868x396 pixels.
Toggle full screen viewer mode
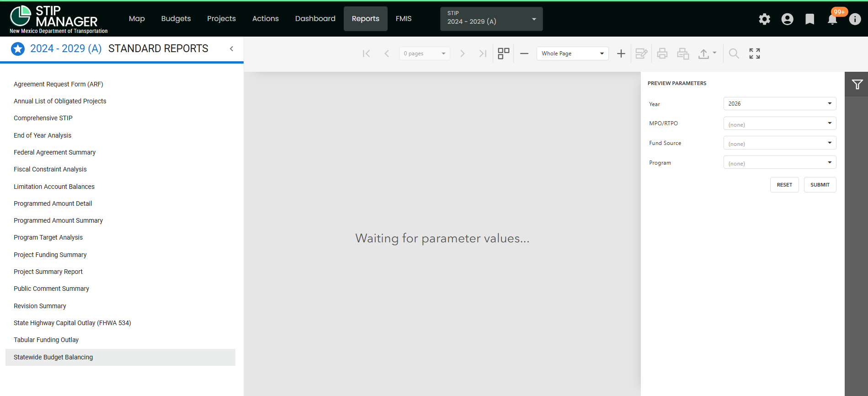755,54
